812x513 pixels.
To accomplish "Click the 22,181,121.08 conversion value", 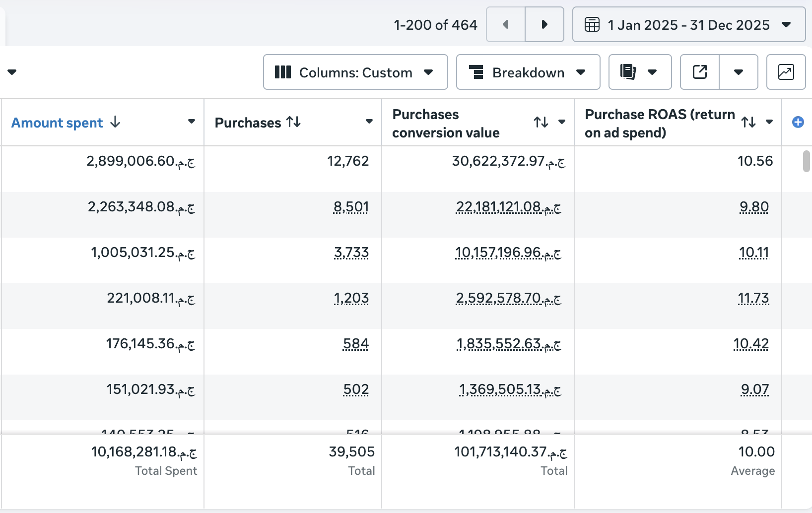I will point(509,206).
